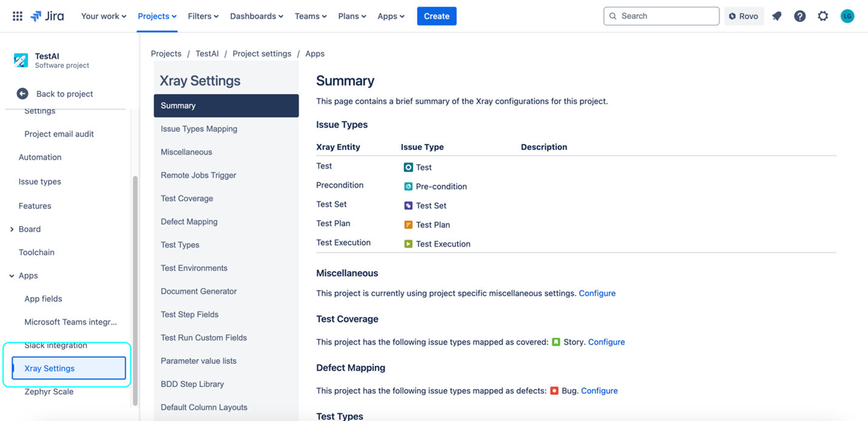Open the Dashboards dropdown menu

257,16
